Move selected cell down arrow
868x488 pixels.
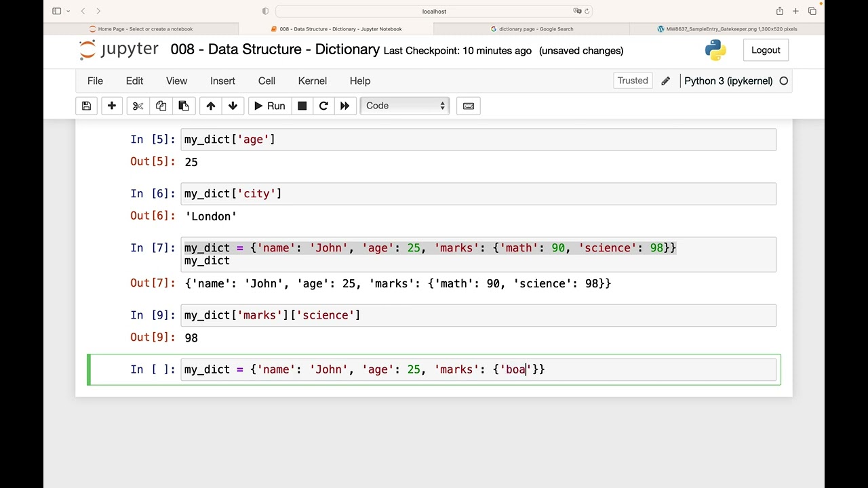[233, 106]
